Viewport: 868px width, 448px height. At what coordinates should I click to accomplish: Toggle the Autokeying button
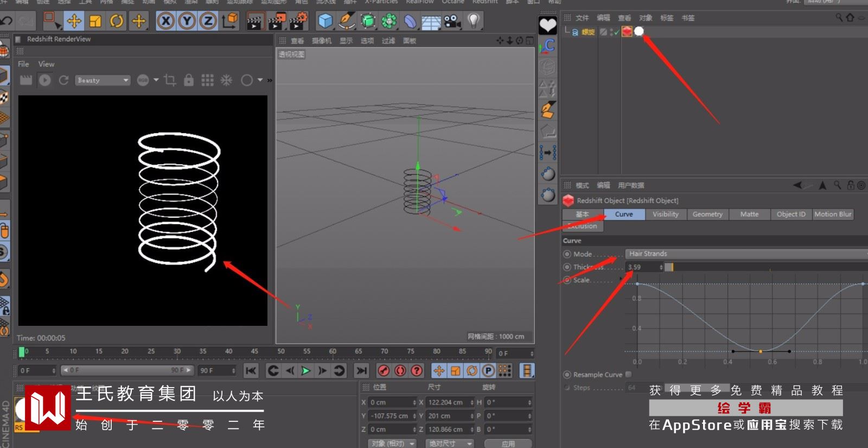coord(400,371)
